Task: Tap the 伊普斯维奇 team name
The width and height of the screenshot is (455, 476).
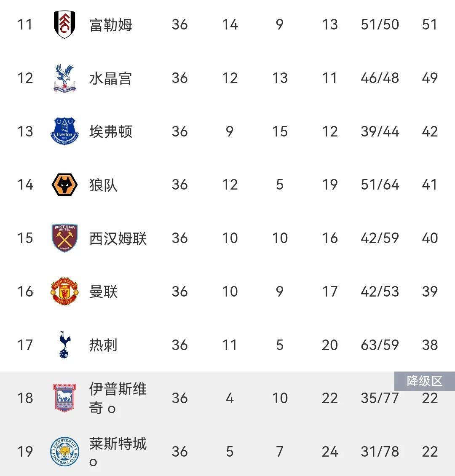Action: point(118,398)
